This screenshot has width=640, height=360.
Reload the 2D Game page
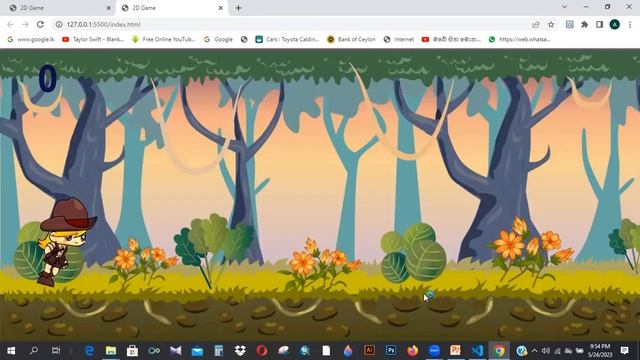pos(40,24)
